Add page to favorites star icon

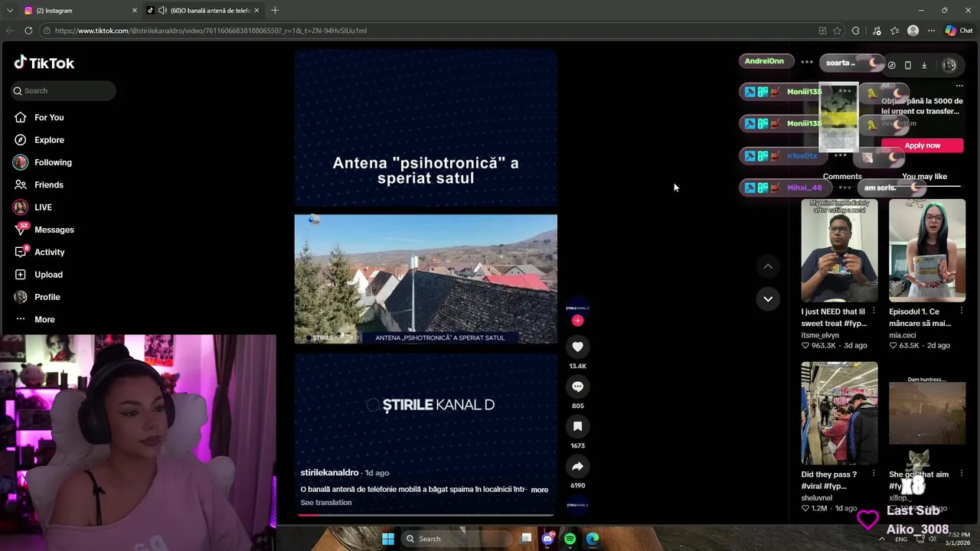(x=837, y=31)
